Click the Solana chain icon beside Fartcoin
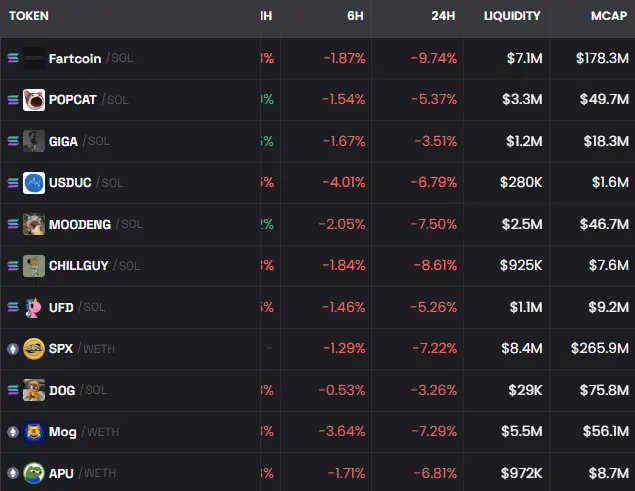635x491 pixels. pyautogui.click(x=12, y=58)
